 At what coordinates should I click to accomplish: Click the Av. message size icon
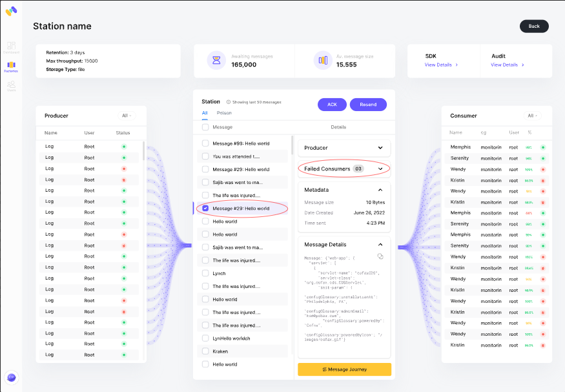tap(321, 61)
